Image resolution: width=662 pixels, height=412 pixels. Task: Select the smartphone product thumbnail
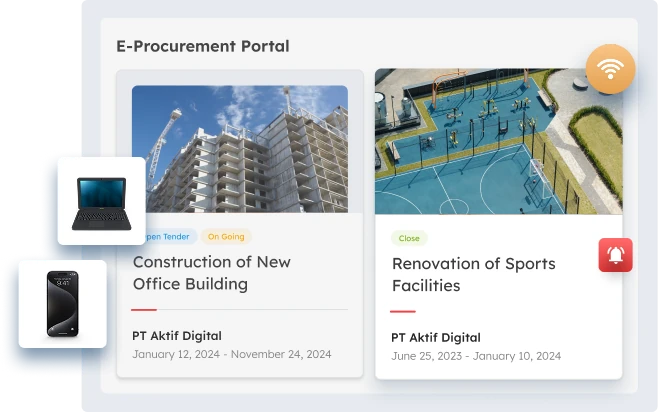[x=62, y=304]
